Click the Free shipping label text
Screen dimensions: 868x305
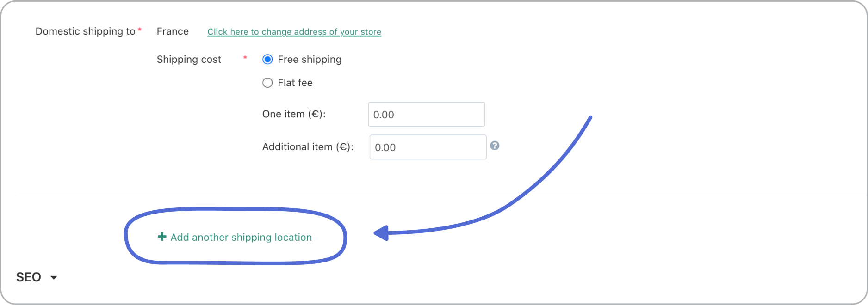310,59
